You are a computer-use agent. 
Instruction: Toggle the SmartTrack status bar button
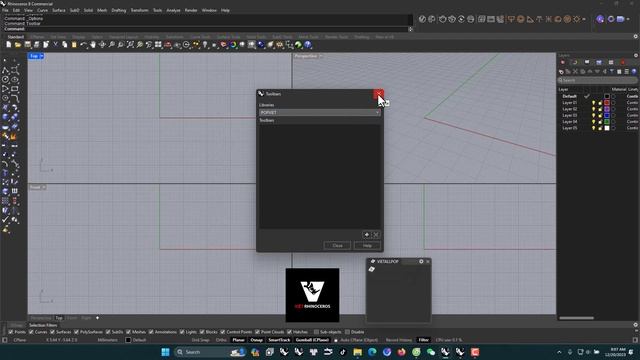279,340
